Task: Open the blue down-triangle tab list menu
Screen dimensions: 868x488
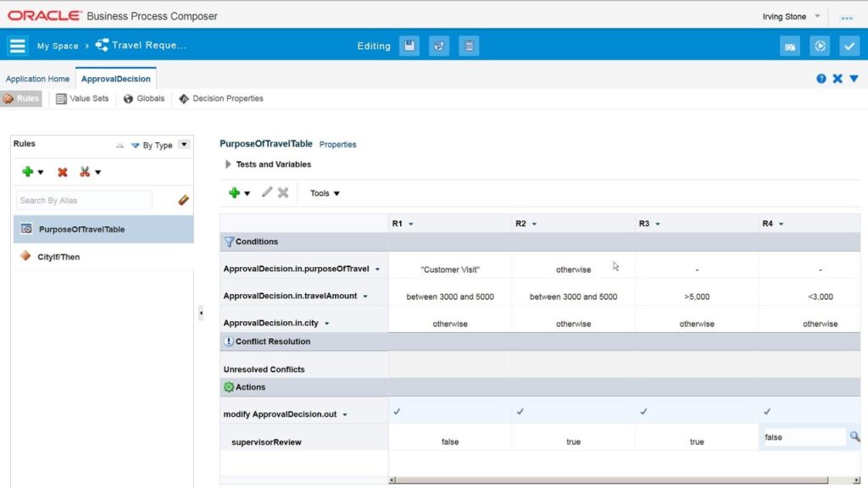Action: click(x=854, y=79)
